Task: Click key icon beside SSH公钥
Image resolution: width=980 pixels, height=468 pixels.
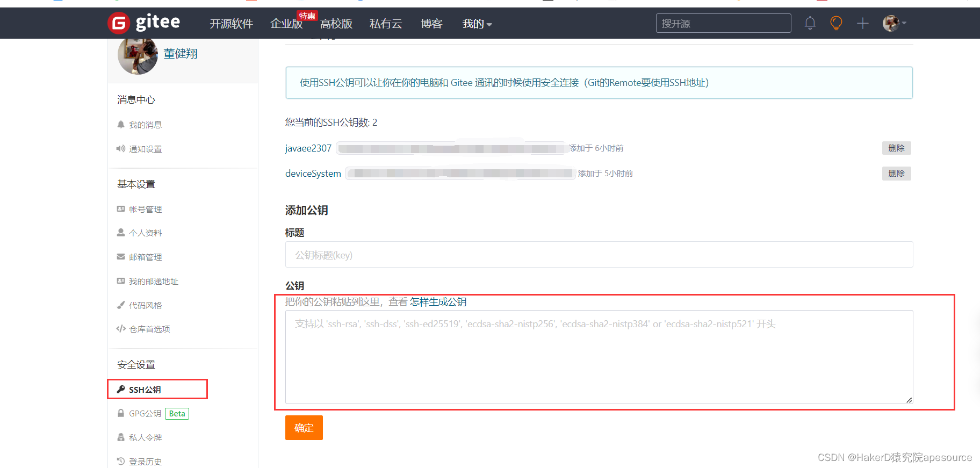Action: click(x=121, y=390)
